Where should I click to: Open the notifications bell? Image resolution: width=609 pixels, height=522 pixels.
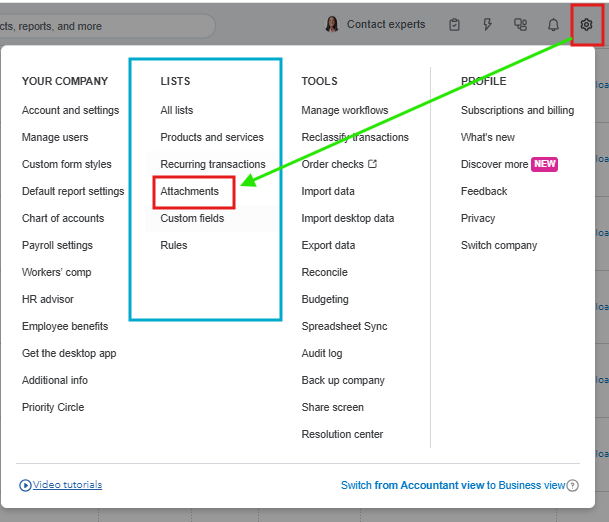553,24
